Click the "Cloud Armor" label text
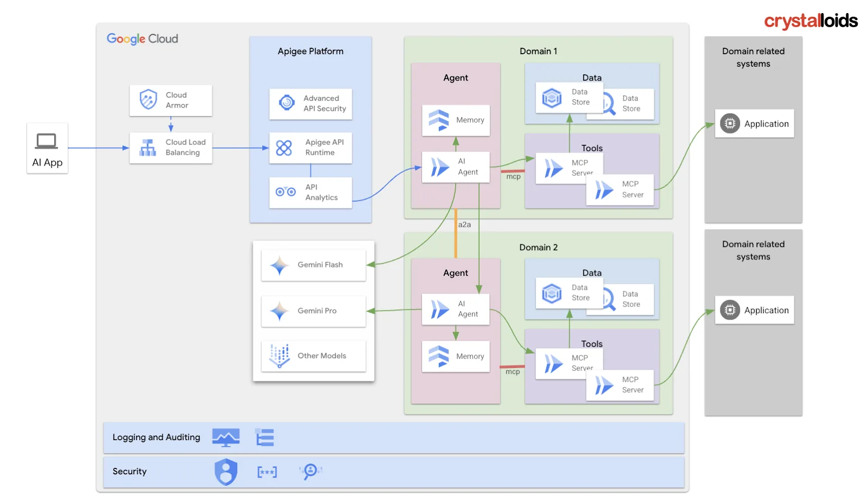Viewport: 868px width, 502px height. pyautogui.click(x=177, y=100)
